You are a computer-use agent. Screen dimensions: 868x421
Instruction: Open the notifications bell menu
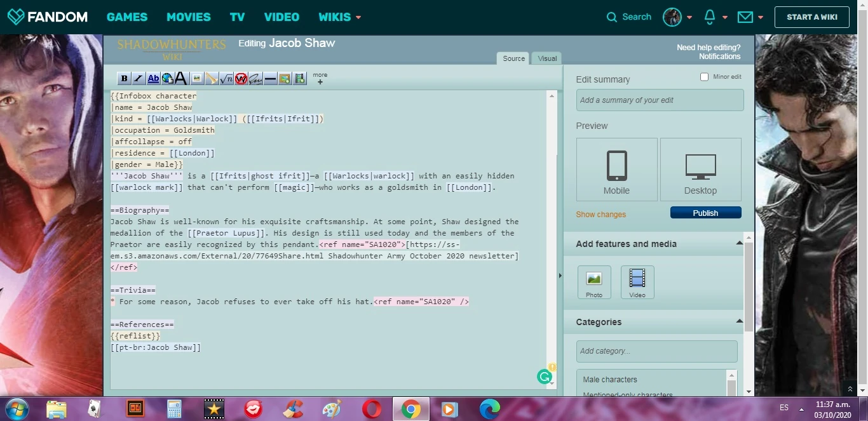[710, 17]
